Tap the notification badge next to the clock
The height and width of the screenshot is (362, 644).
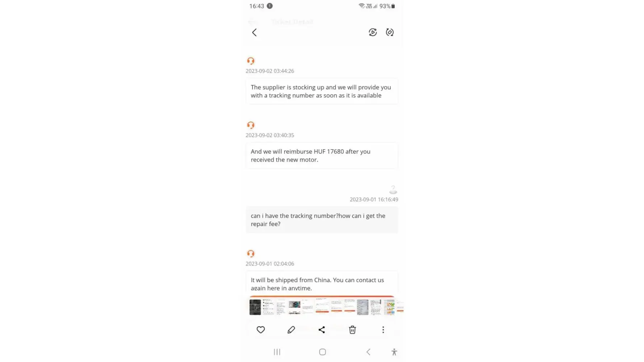(269, 6)
